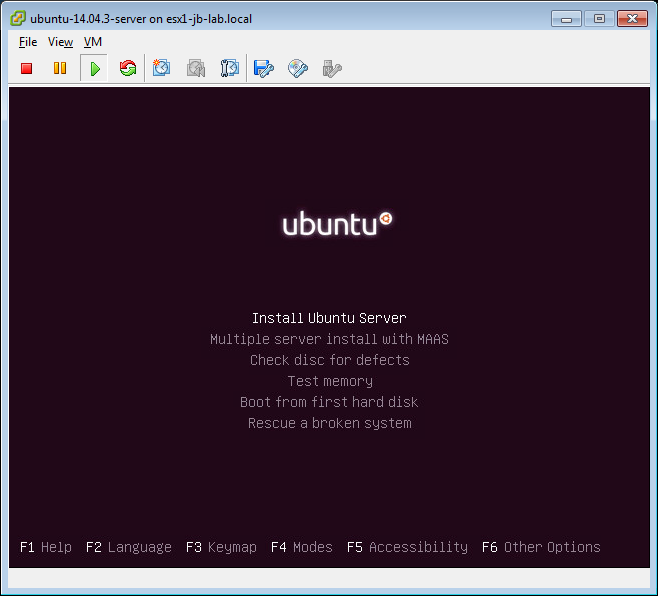Take a snapshot of the virtual machine
The width and height of the screenshot is (658, 596).
pos(162,68)
